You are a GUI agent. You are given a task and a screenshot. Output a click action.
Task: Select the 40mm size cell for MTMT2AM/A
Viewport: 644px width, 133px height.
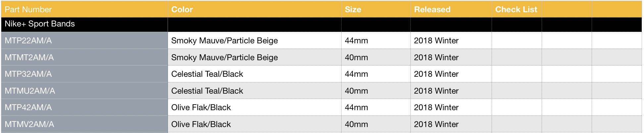click(x=356, y=58)
